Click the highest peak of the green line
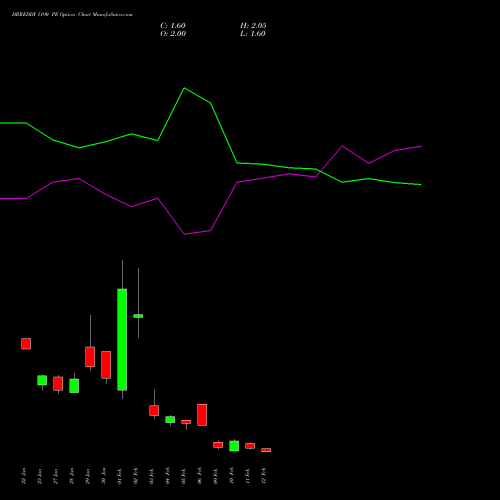Viewport: 500px width, 500px height. [x=184, y=88]
